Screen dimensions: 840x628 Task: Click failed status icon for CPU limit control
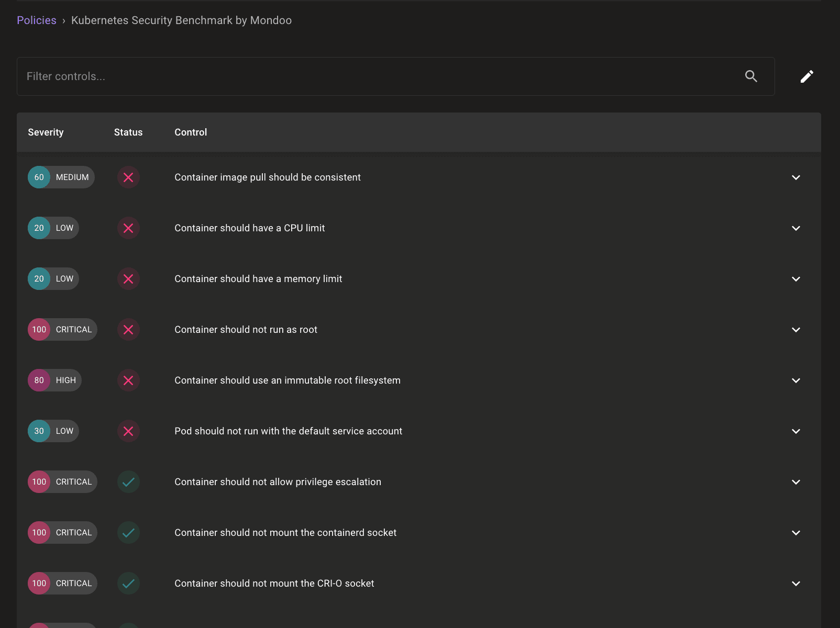click(128, 228)
